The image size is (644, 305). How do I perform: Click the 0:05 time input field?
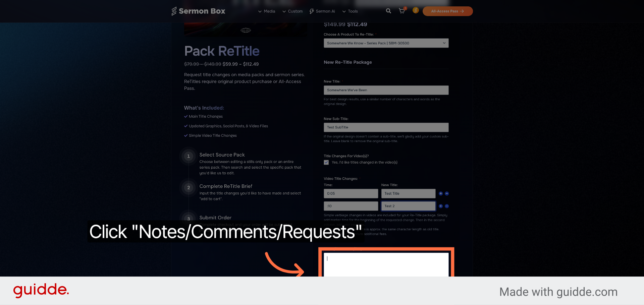pyautogui.click(x=351, y=194)
